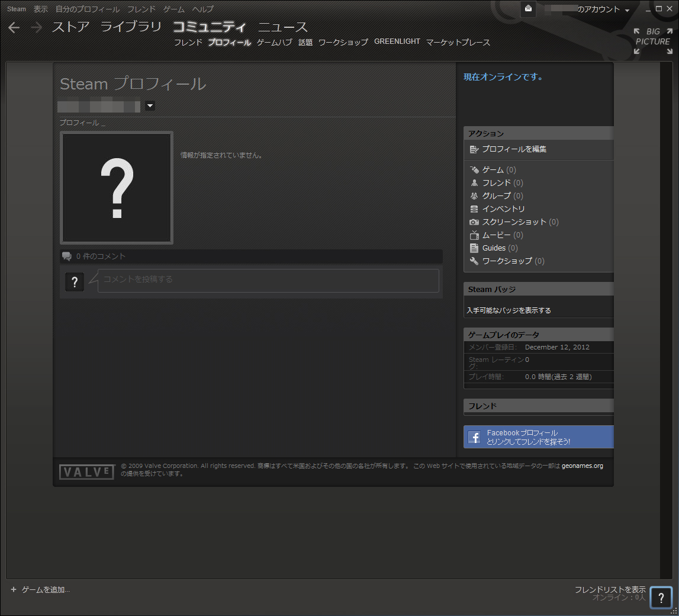Click the コメントを投稿する comment field
Screen dimensions: 679x616
(x=268, y=280)
